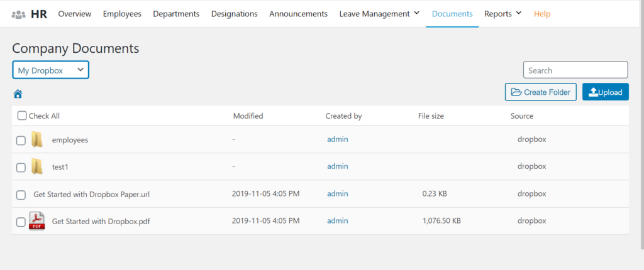Open the test1 folder icon
The width and height of the screenshot is (644, 270).
[x=37, y=166]
